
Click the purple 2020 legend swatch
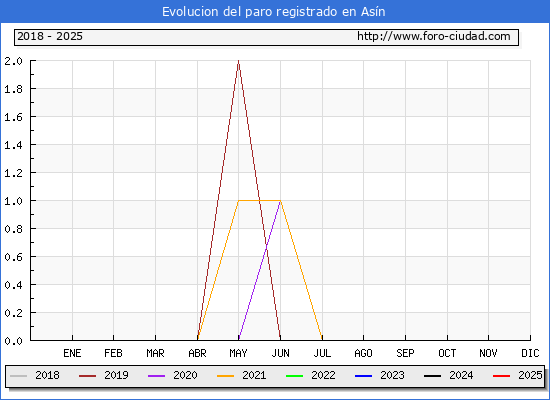pos(156,376)
